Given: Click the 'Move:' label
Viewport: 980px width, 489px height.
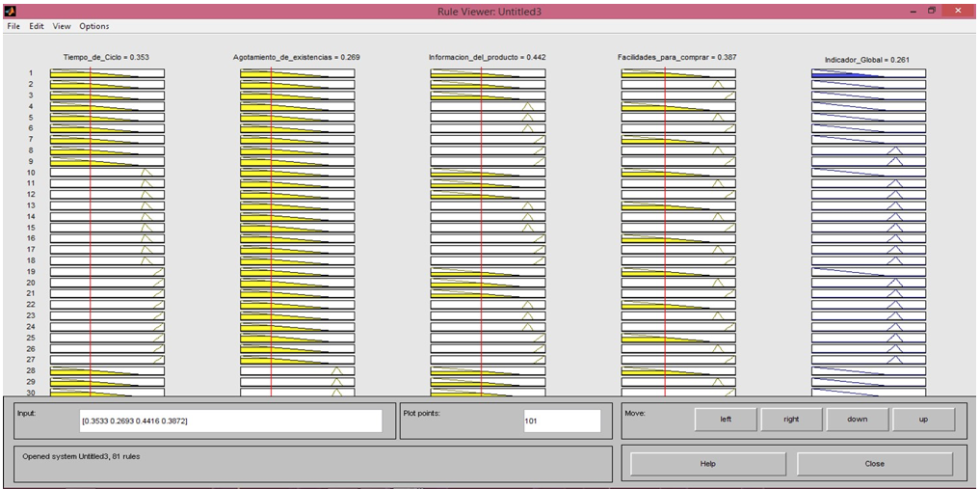Looking at the screenshot, I should (635, 414).
